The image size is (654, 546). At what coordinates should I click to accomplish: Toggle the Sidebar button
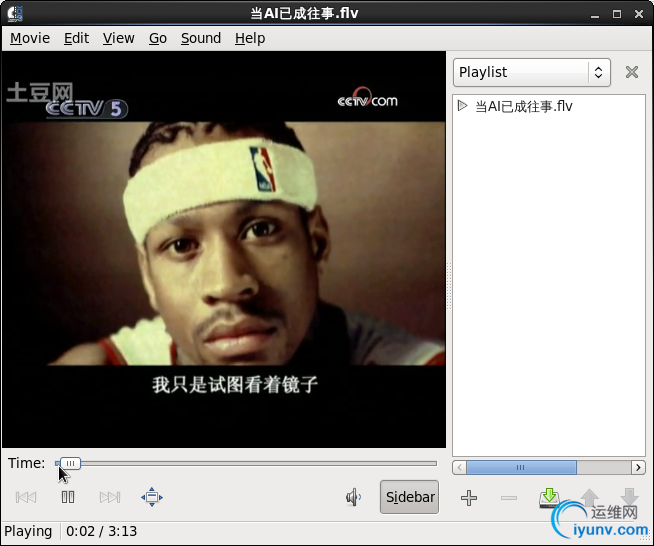click(410, 497)
